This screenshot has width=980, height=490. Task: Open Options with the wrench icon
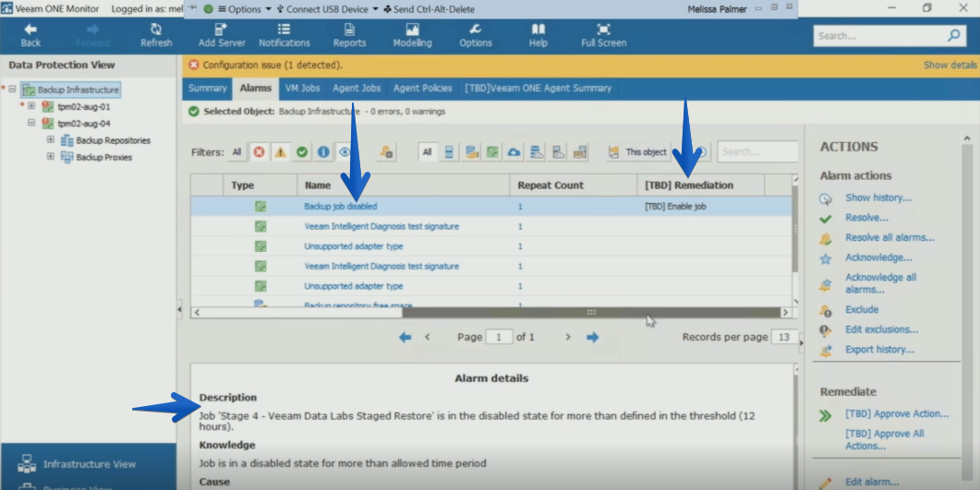476,36
